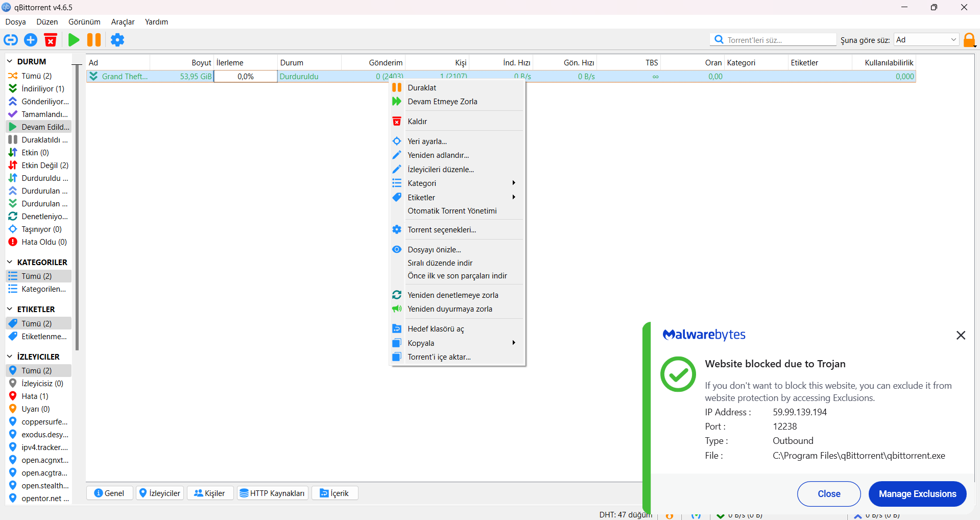Switch to the HTTP Kaynakları tab
The width and height of the screenshot is (980, 520).
[272, 493]
